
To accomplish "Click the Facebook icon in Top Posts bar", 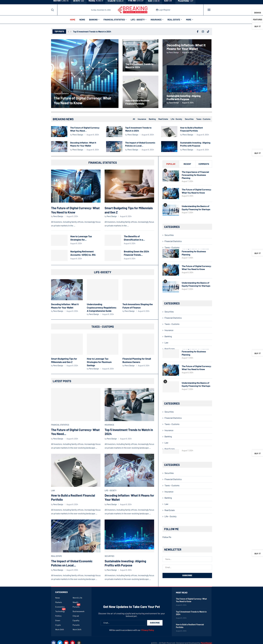I will tap(198, 32).
